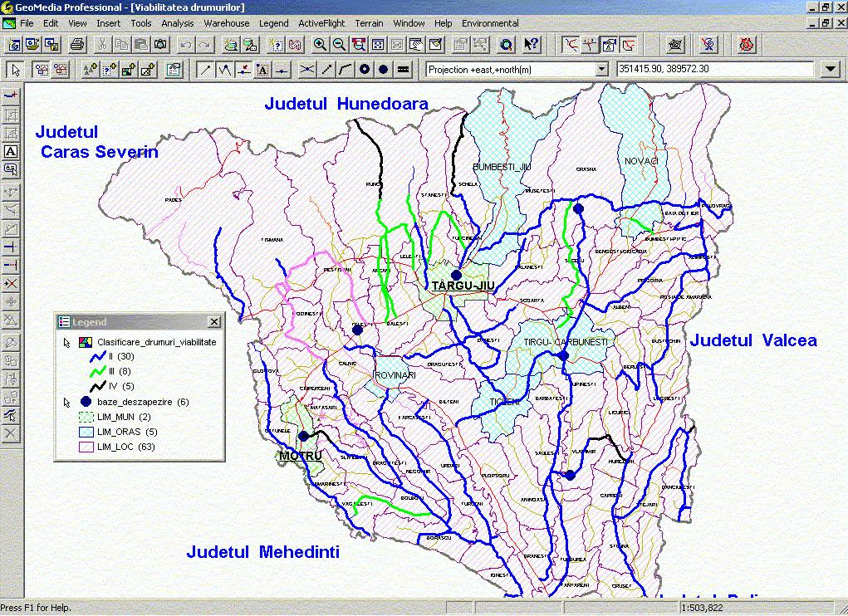
Task: Click the zigzag polyline placement tool icon
Action: tap(224, 70)
